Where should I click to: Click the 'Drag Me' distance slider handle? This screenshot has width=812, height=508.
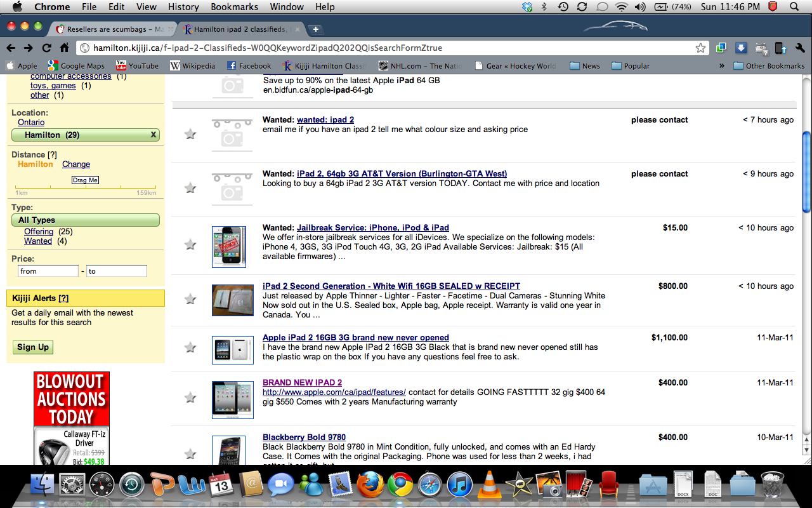85,180
